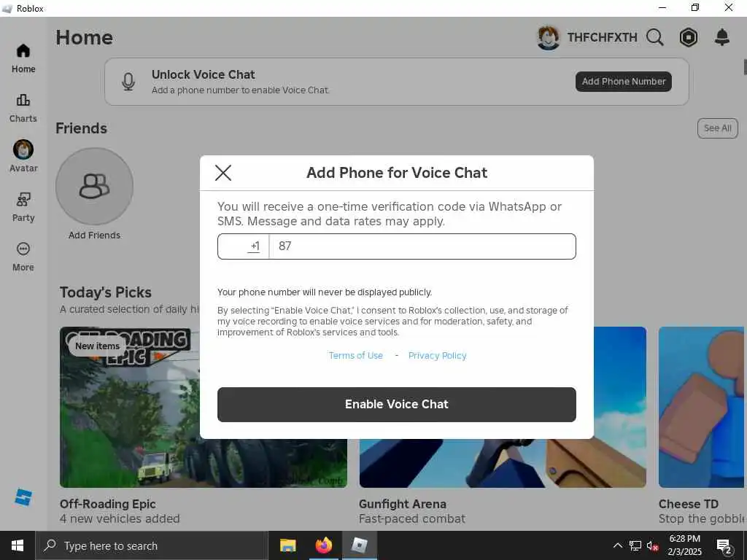
Task: Open the Gunfight Arena game thumbnail
Action: click(503, 407)
